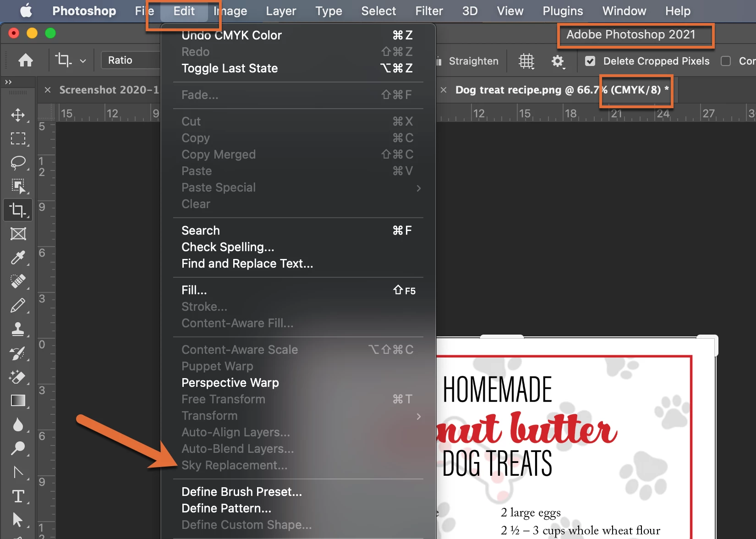Screen dimensions: 756x539
Task: Go to the Home screen icon
Action: tap(26, 60)
